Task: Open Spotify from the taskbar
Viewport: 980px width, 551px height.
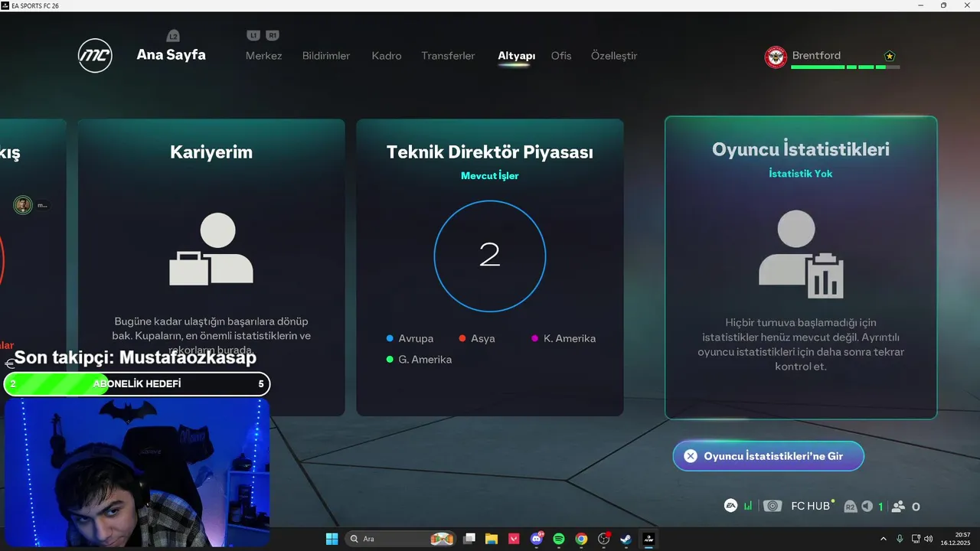Action: [559, 539]
